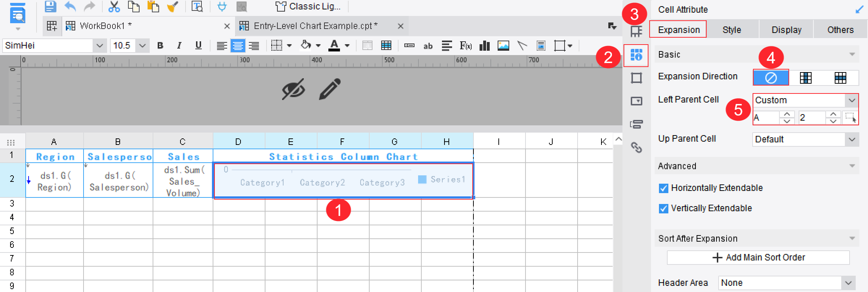The height and width of the screenshot is (292, 868).
Task: Align text left
Action: [222, 46]
